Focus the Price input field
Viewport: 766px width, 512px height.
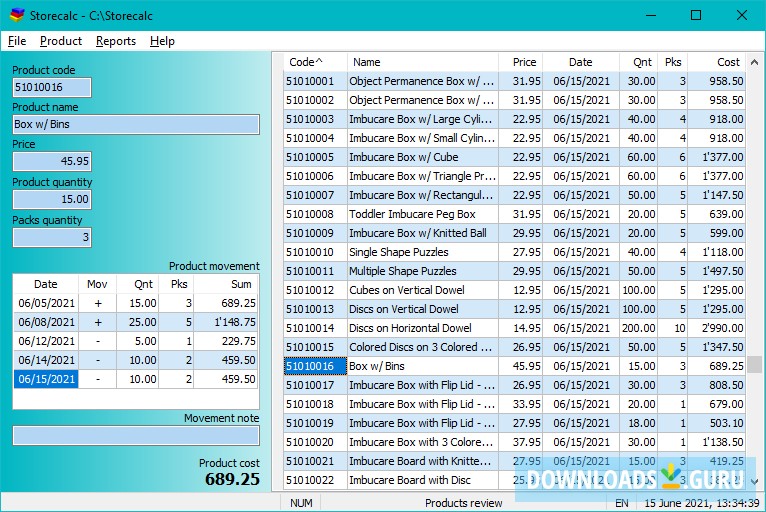click(x=52, y=161)
